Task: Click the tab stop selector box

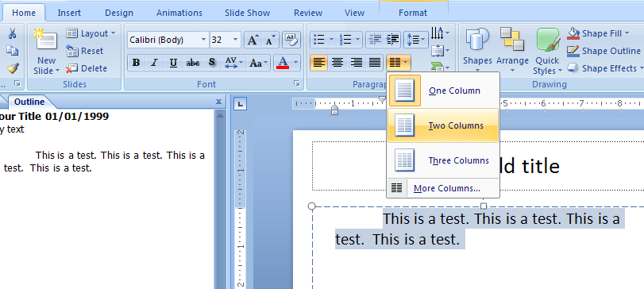Action: coord(240,104)
